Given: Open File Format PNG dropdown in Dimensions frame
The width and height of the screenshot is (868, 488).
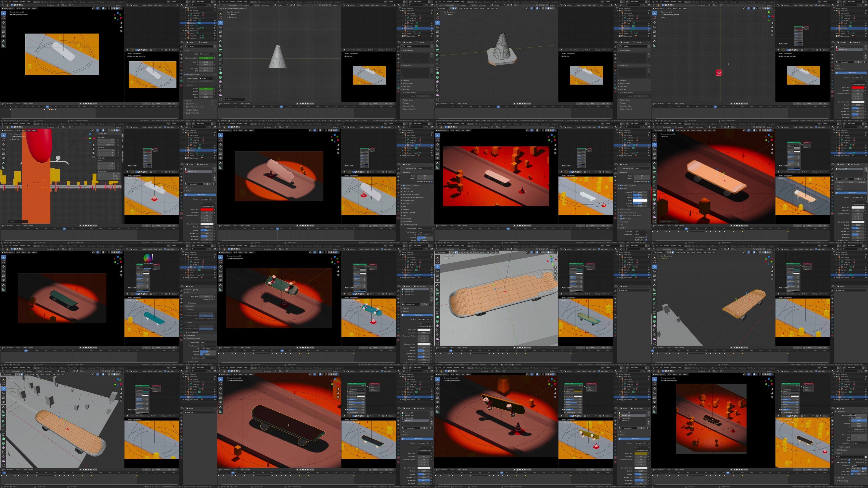Looking at the screenshot, I should (x=859, y=466).
